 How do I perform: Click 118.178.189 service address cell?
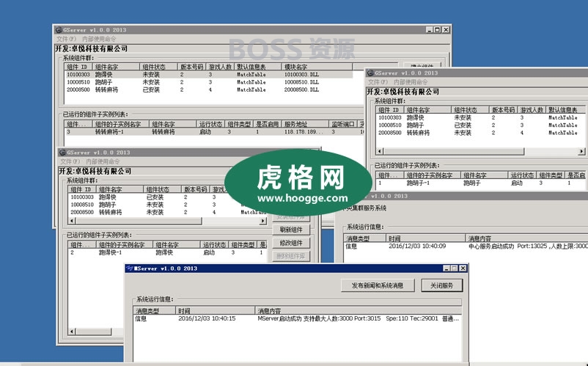pyautogui.click(x=303, y=131)
